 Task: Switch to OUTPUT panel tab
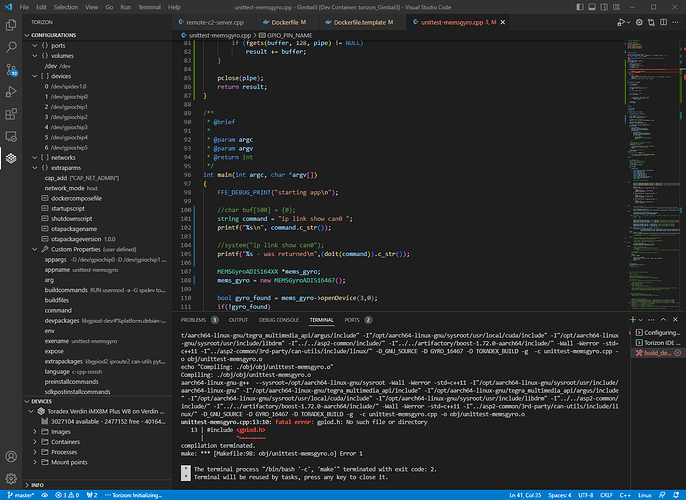(238, 320)
